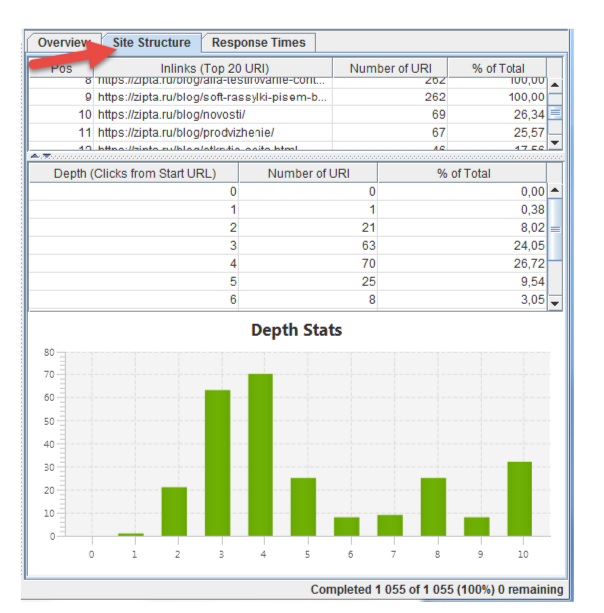This screenshot has width=604, height=613.
Task: Click the depth table scrollbar thumb
Action: pos(555,229)
